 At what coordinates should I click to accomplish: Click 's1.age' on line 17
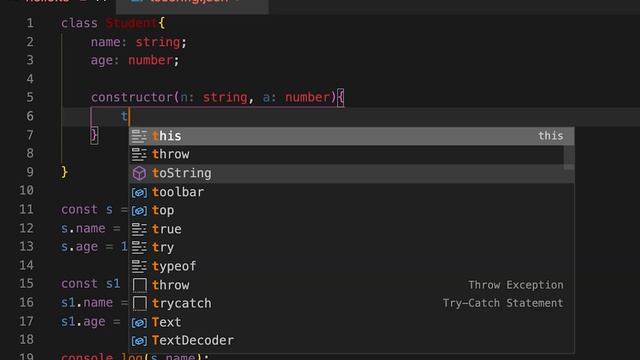pos(83,322)
